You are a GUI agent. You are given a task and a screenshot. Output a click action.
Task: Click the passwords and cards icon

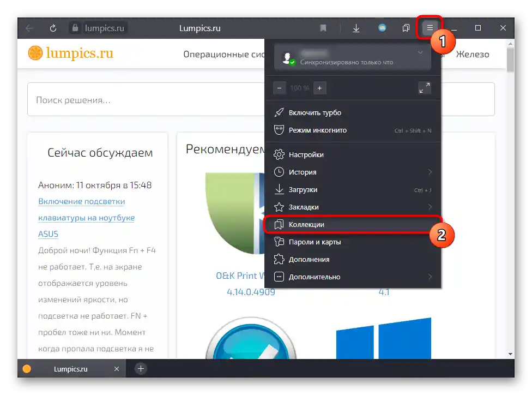[279, 242]
